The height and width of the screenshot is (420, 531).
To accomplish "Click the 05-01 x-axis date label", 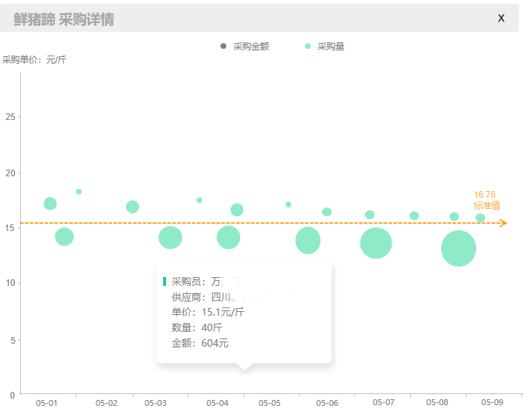I will (47, 403).
